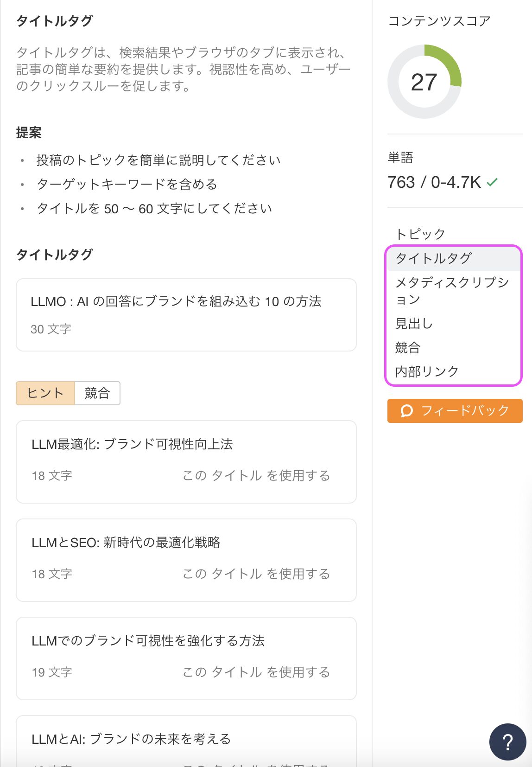Switch to the 競合 tab
The image size is (532, 767).
[97, 393]
